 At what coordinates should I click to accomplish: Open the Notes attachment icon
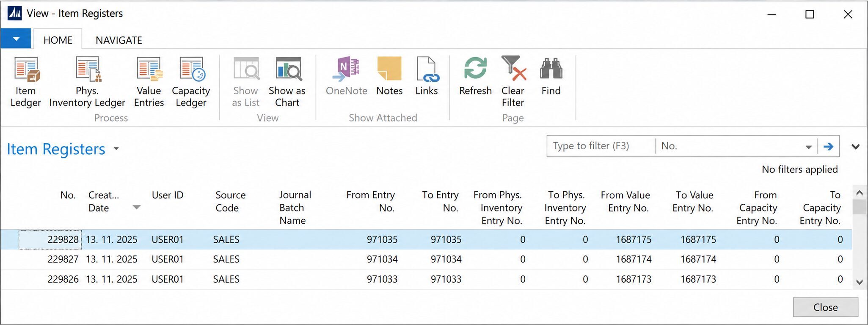click(389, 69)
